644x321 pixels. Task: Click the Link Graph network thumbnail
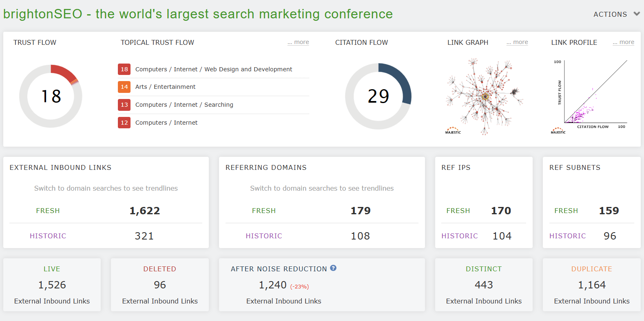(x=484, y=97)
